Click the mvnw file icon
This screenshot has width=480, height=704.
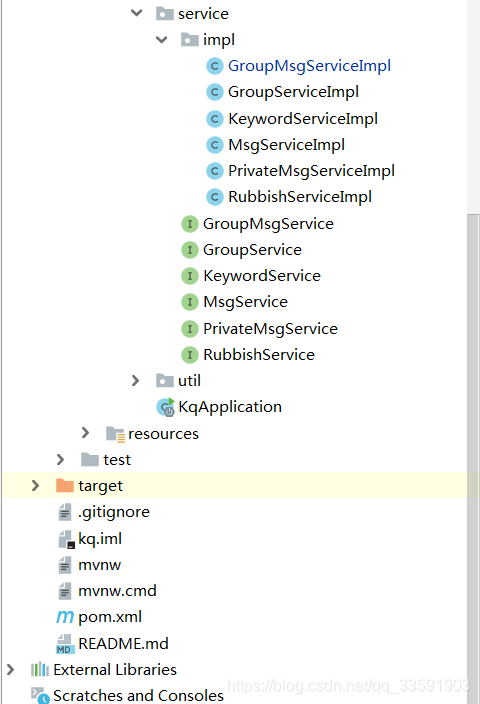pyautogui.click(x=65, y=565)
